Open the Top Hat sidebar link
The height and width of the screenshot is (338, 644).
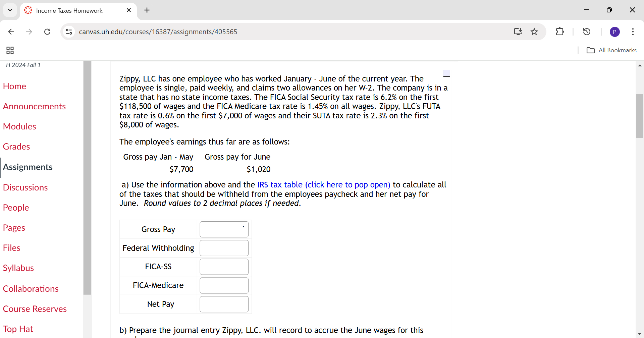pos(18,329)
